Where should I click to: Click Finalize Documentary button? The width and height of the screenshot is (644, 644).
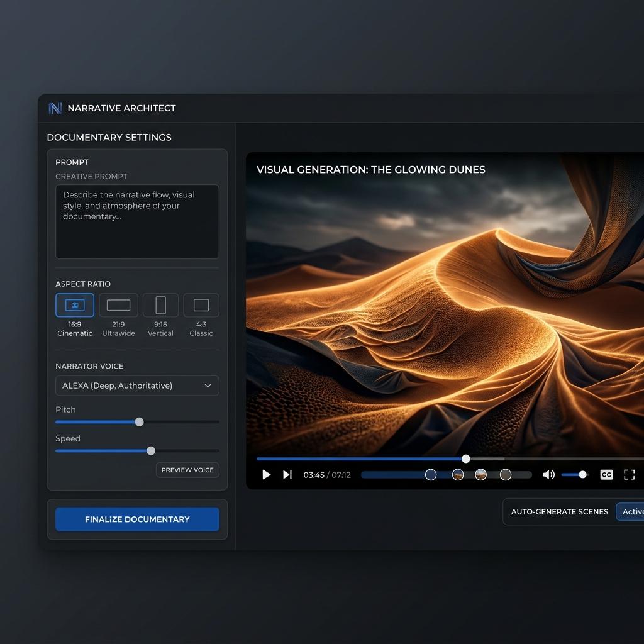coord(137,519)
